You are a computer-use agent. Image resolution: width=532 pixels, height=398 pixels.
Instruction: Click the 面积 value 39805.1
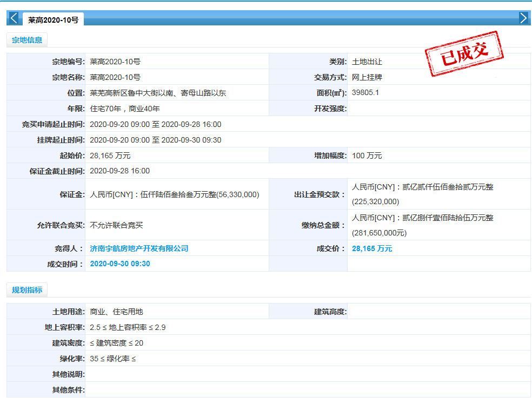[x=365, y=92]
